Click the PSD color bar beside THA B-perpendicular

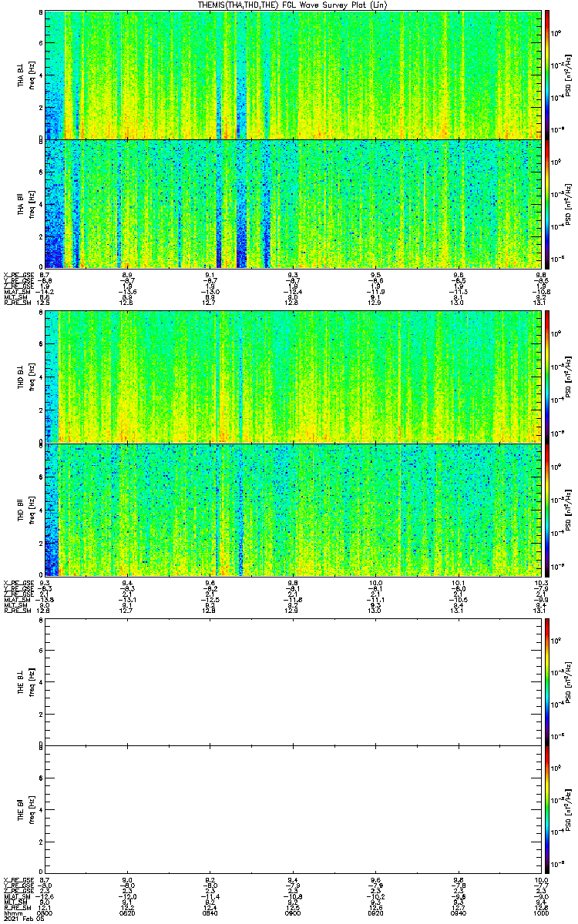point(547,75)
